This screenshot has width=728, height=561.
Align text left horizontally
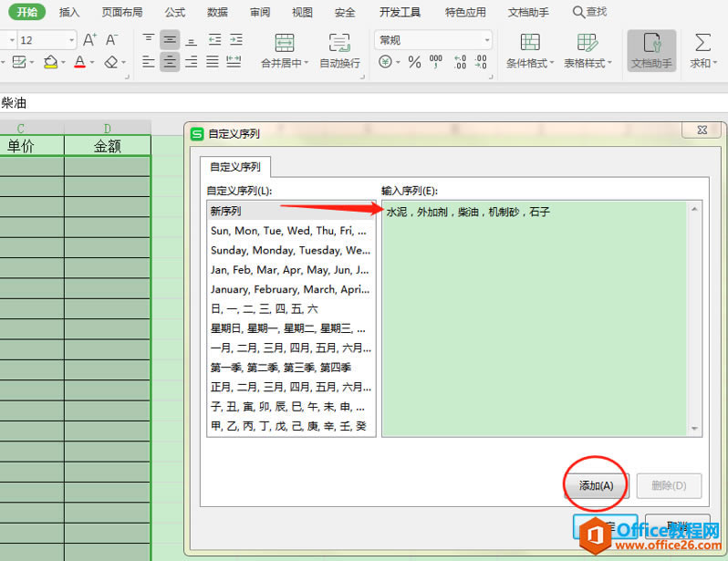(148, 61)
